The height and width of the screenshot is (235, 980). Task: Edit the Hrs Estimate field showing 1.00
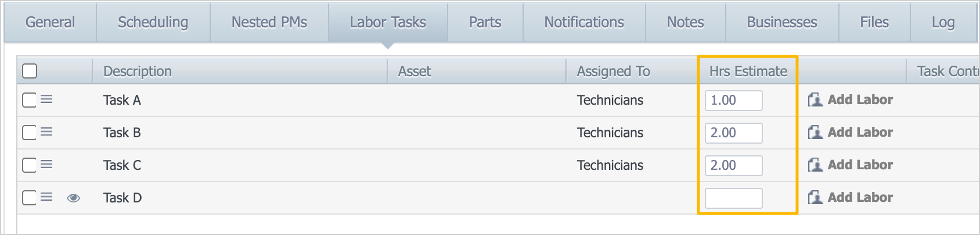pos(733,100)
